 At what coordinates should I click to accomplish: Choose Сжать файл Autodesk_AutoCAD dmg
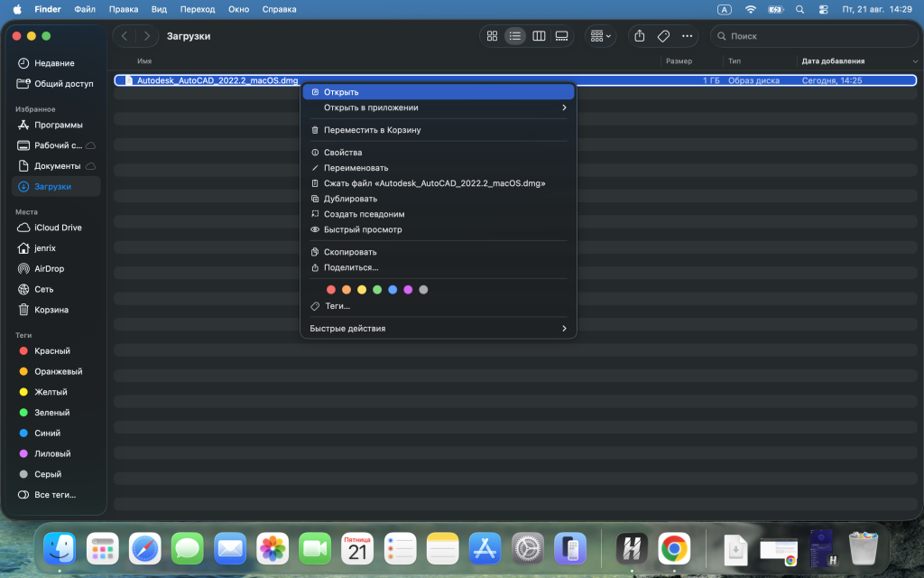[439, 183]
